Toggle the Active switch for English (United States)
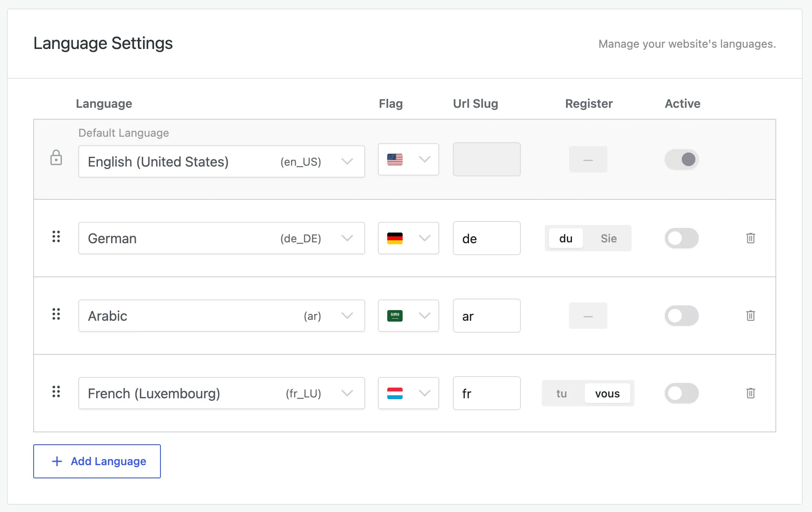Viewport: 812px width, 512px height. tap(682, 159)
